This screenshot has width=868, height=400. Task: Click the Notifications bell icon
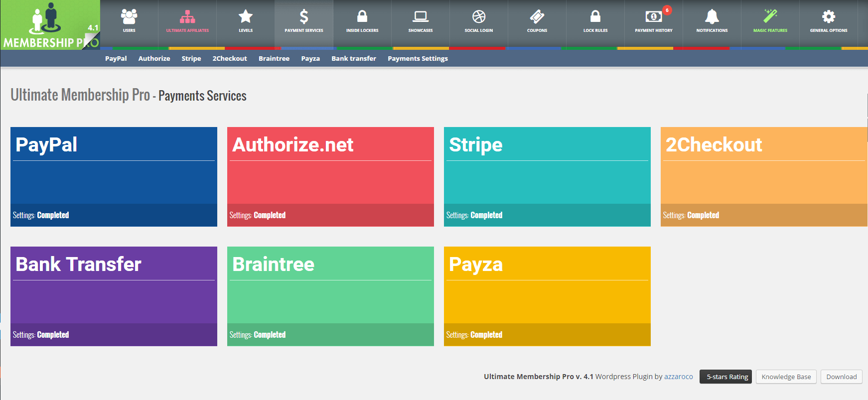coord(712,17)
